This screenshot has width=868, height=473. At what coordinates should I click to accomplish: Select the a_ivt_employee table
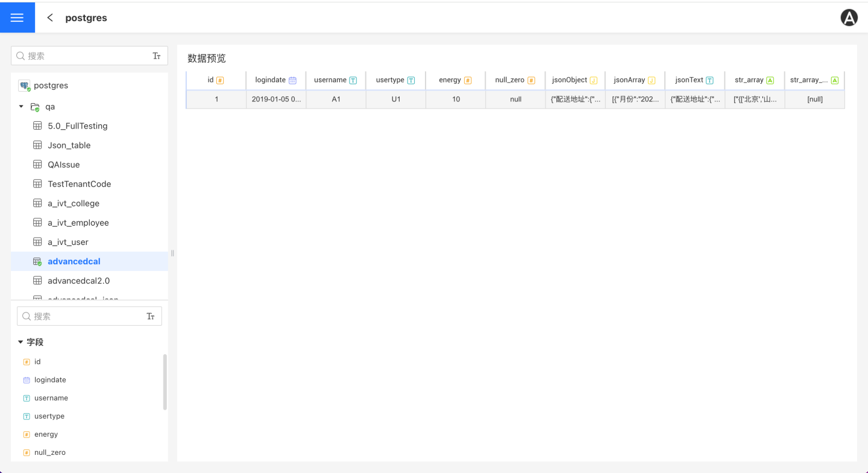78,223
